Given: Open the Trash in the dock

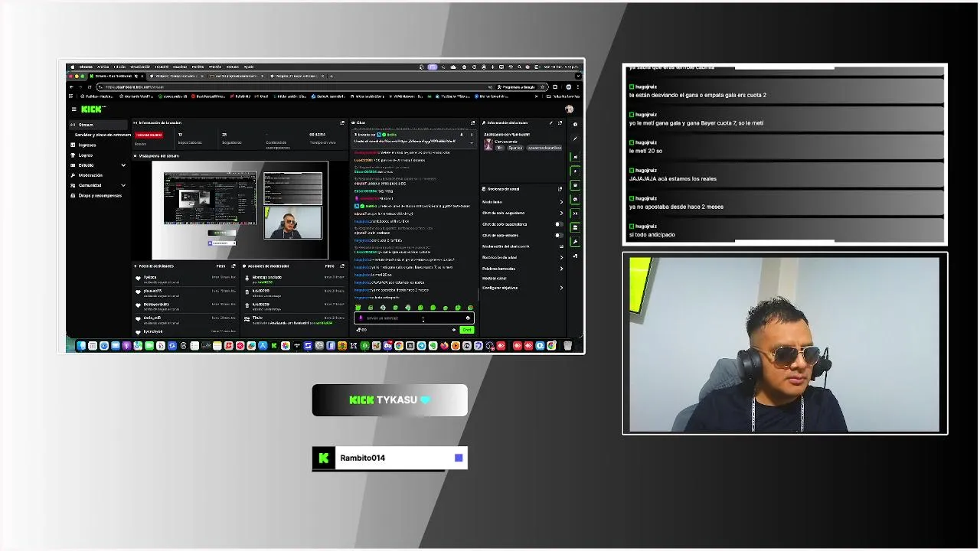Looking at the screenshot, I should pos(567,346).
